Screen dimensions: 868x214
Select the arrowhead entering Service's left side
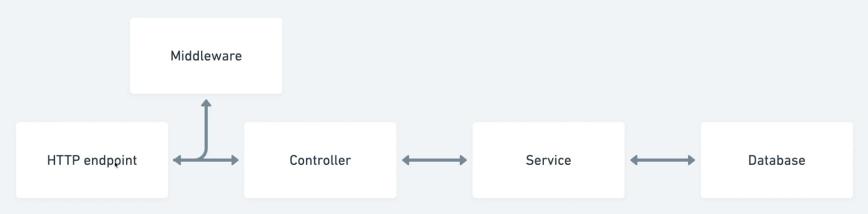coord(463,160)
